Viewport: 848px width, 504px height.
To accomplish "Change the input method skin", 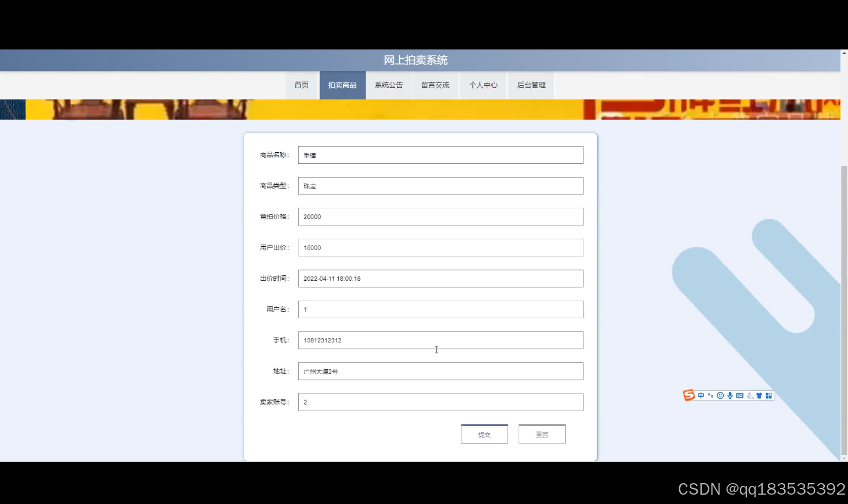I will (x=759, y=395).
